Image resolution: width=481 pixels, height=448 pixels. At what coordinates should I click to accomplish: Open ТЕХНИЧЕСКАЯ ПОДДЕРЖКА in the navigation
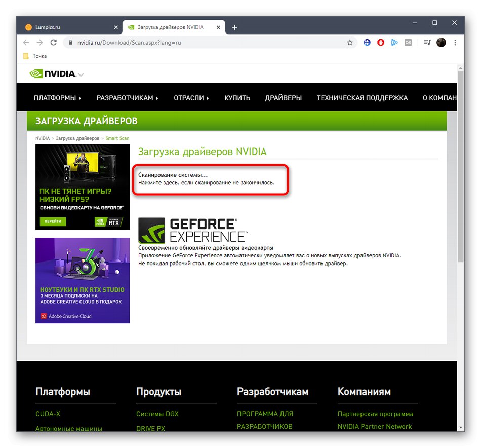(x=362, y=98)
